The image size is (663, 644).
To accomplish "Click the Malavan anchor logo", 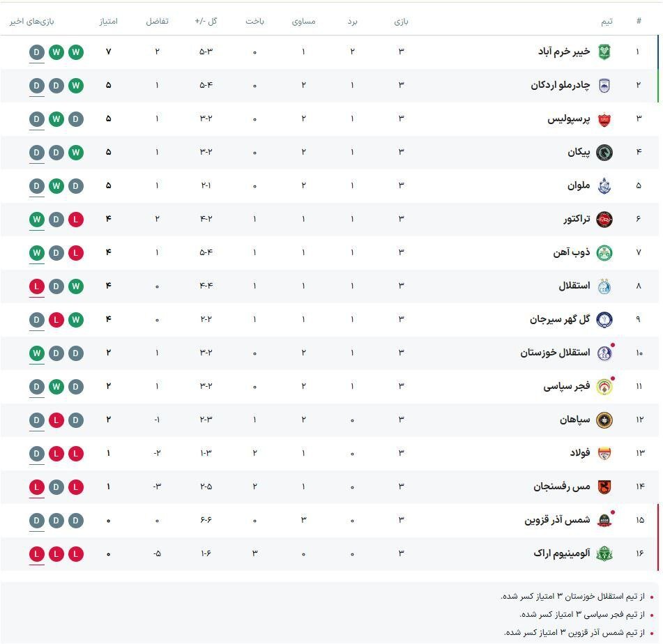I will point(604,185).
